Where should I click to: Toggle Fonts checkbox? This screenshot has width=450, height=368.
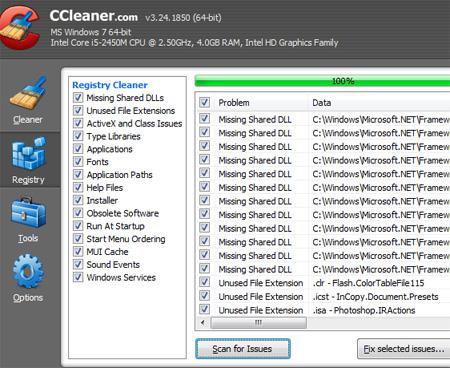tap(78, 162)
